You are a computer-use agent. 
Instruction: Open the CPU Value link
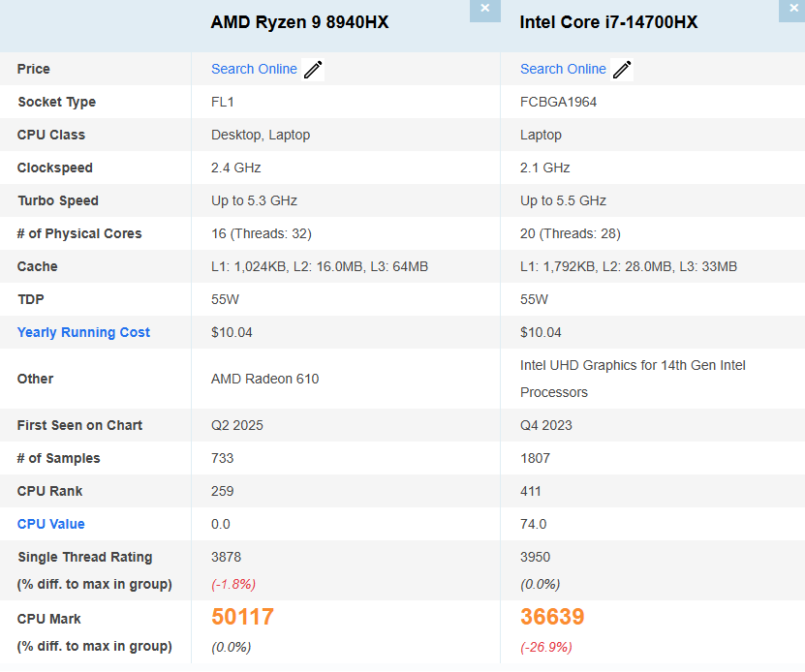(x=50, y=524)
